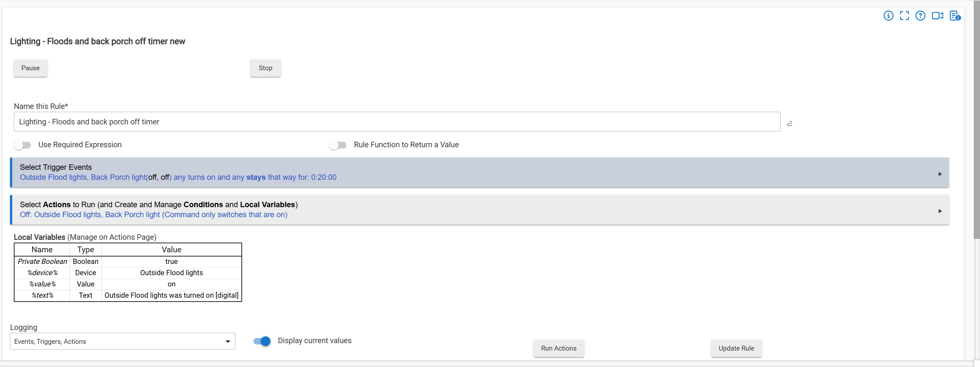The image size is (980, 367).
Task: Click the Run Actions button
Action: (x=558, y=348)
